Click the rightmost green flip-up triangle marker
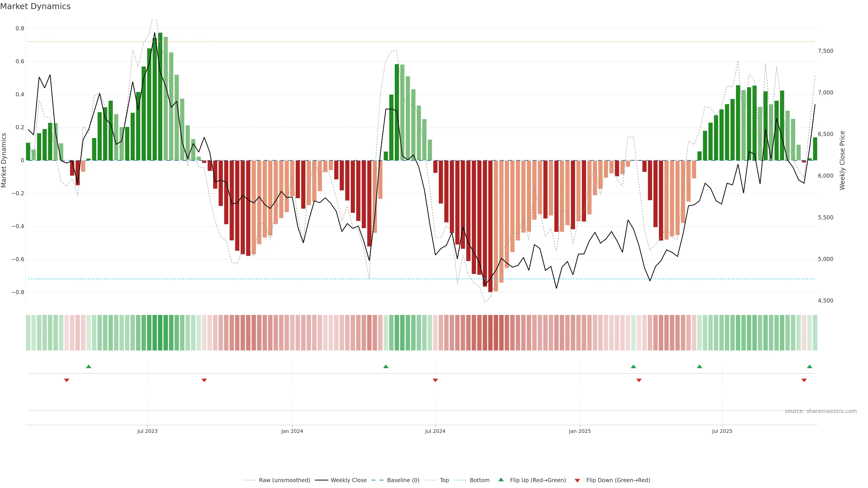The image size is (868, 488). (809, 366)
